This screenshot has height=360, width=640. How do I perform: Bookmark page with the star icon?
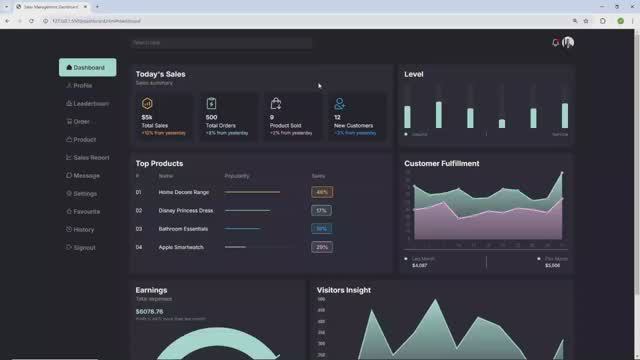pyautogui.click(x=586, y=21)
